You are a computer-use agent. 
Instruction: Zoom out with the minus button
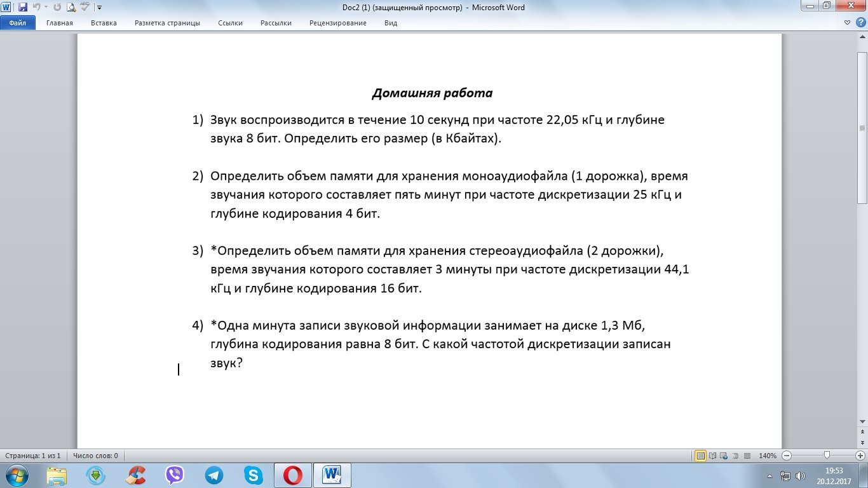(787, 456)
